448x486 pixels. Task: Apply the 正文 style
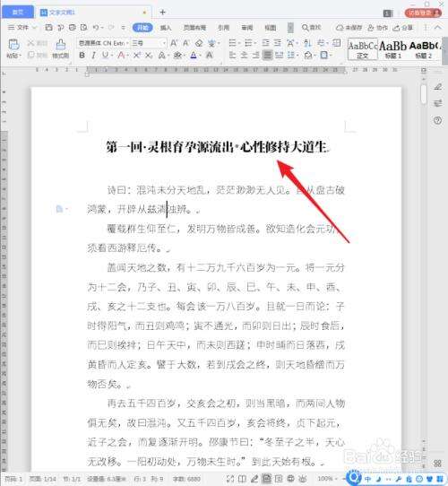coord(363,49)
